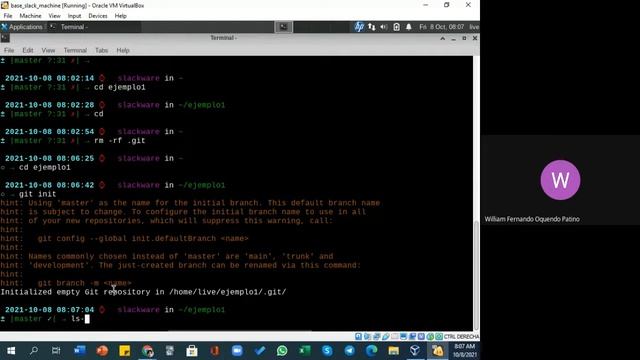
Task: Roll up the terminal window with the caret button
Action: (x=442, y=38)
